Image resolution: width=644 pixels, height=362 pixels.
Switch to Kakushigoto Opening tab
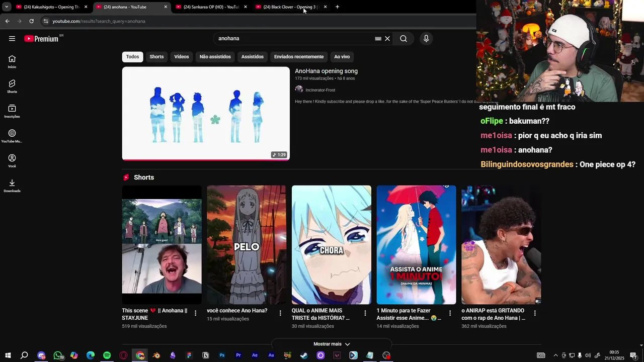pos(52,7)
